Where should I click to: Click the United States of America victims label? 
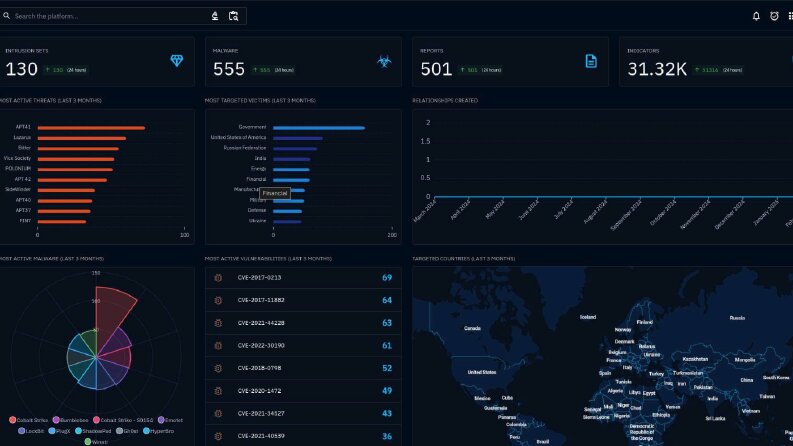pos(238,138)
